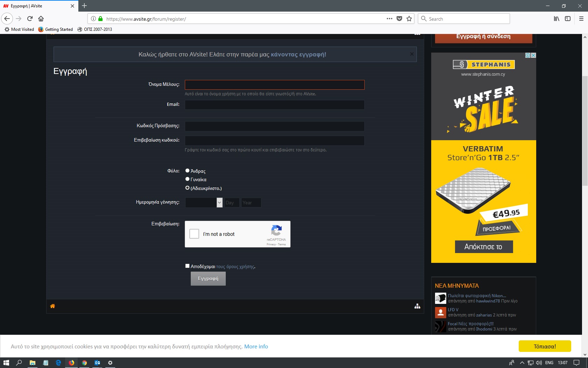Select the Άνδρας radio button

pyautogui.click(x=187, y=171)
